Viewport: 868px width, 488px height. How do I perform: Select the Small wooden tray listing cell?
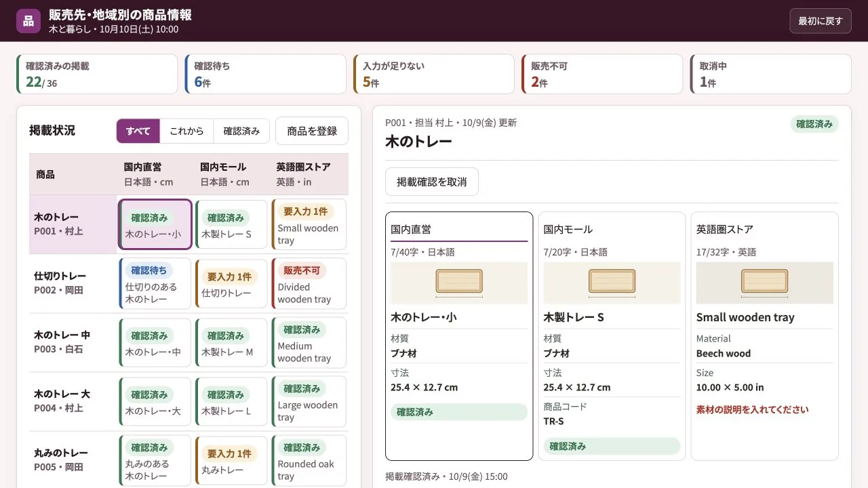pyautogui.click(x=309, y=224)
